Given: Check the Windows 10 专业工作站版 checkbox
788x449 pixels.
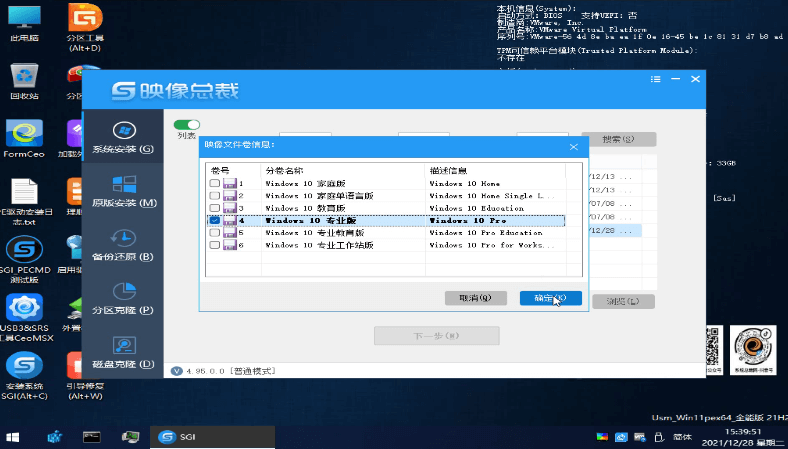Looking at the screenshot, I should 215,245.
